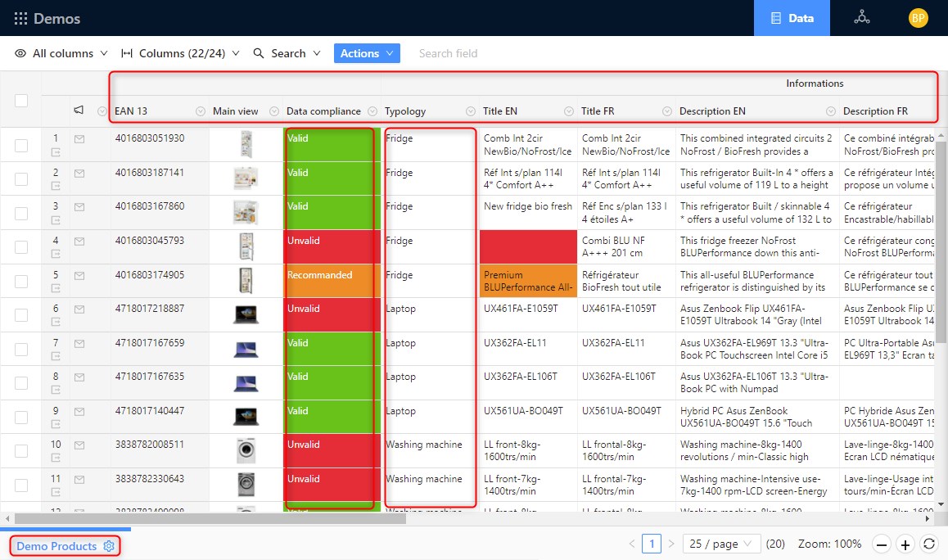Click the open-record arrow icon under row 4

pyautogui.click(x=56, y=255)
